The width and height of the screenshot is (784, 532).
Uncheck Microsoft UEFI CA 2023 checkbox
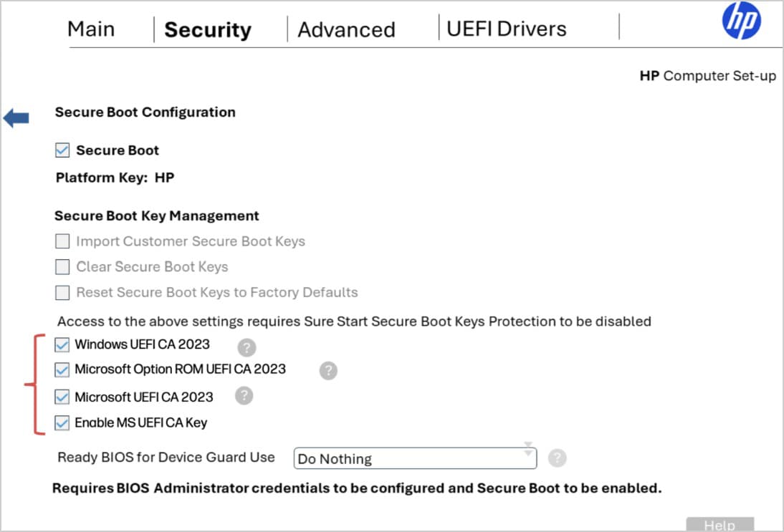click(62, 397)
